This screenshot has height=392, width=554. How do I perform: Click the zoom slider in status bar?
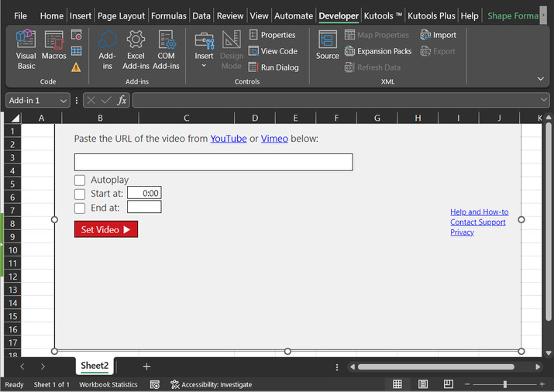point(504,384)
